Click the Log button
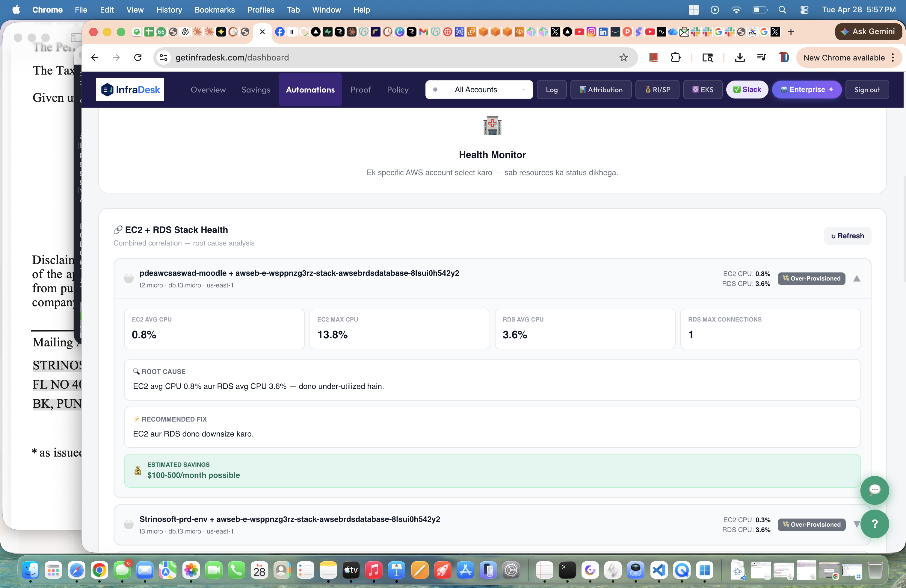This screenshot has height=588, width=906. 551,90
